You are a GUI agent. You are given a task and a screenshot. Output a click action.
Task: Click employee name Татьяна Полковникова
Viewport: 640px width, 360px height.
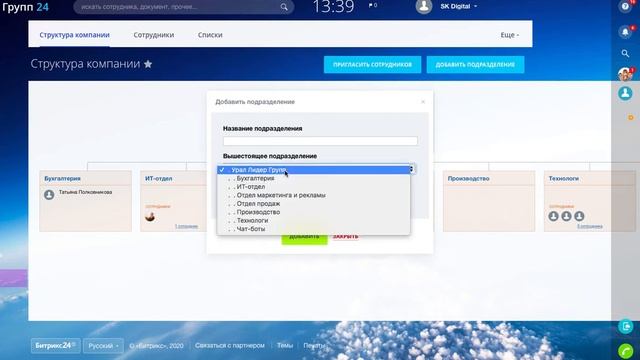coord(85,192)
